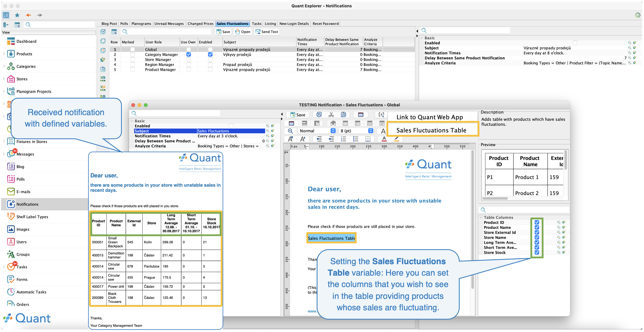Image resolution: width=644 pixels, height=332 pixels.
Task: Click the copy icon in the editor toolbar
Action: pos(319,115)
